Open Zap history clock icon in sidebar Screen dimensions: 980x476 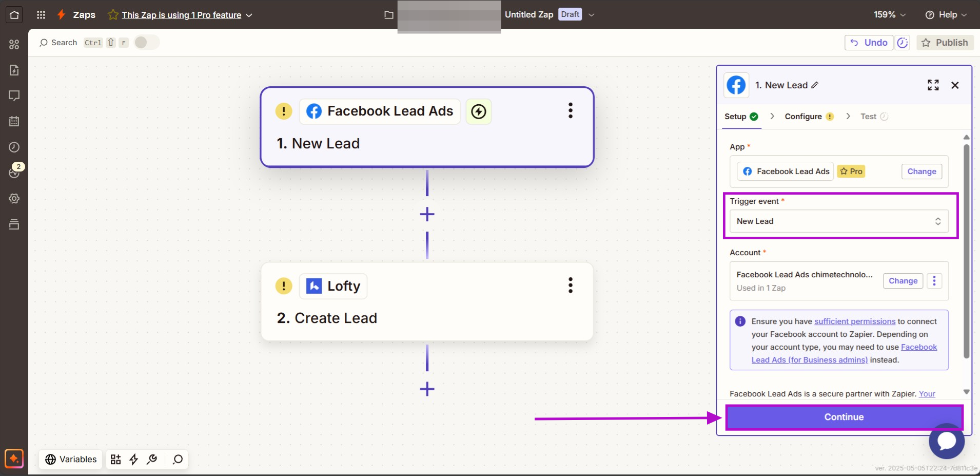14,147
